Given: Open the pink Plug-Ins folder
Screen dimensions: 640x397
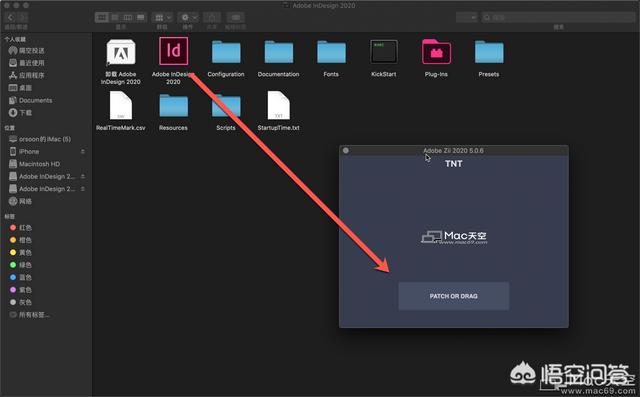Looking at the screenshot, I should click(436, 52).
